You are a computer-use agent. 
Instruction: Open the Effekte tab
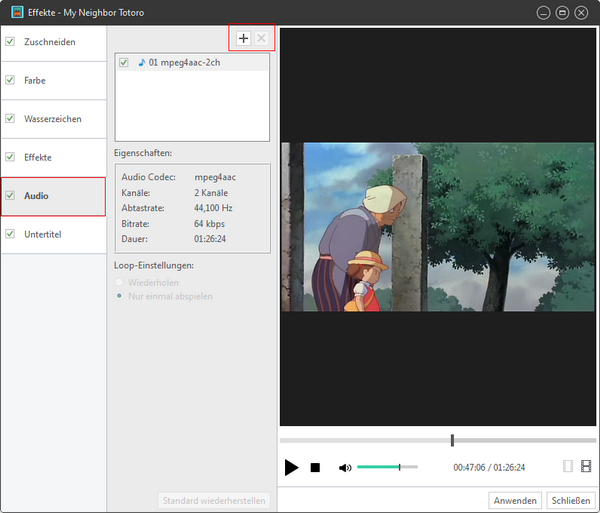point(54,157)
